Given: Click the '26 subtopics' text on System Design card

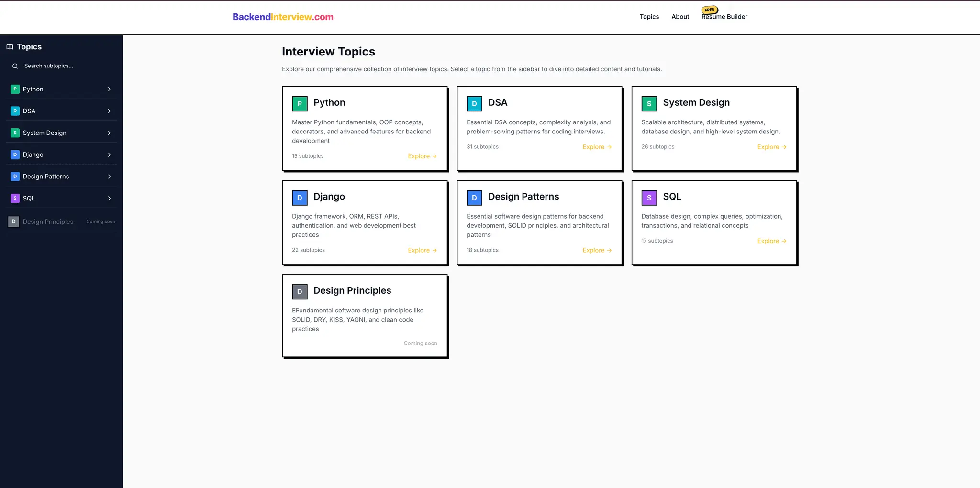Looking at the screenshot, I should 657,147.
